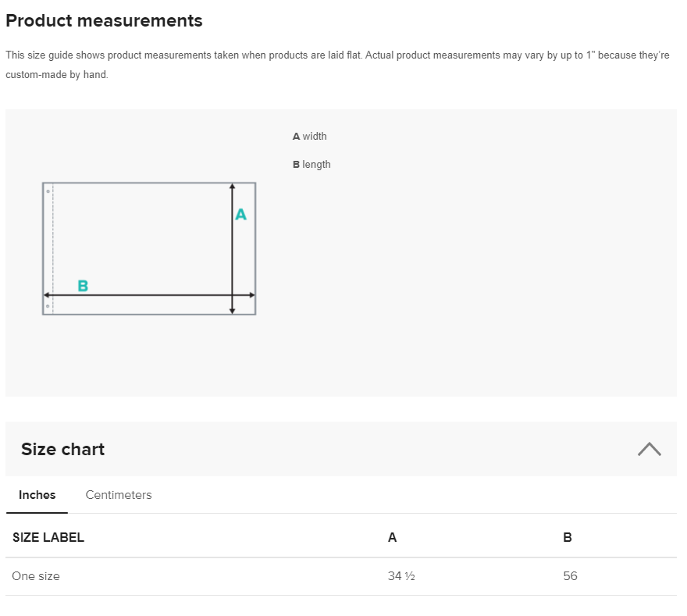Select the "One size" row label
The image size is (687, 616).
coord(36,576)
